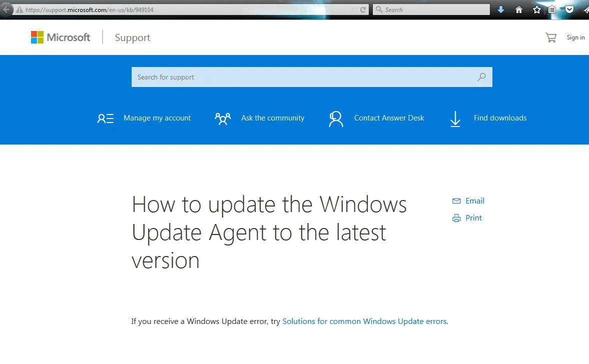589x364 pixels.
Task: Go to Find downloads
Action: click(488, 118)
